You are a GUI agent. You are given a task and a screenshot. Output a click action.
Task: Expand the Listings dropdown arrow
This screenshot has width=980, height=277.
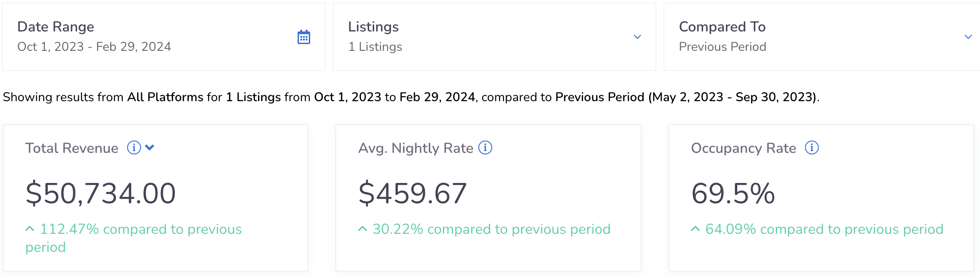637,37
